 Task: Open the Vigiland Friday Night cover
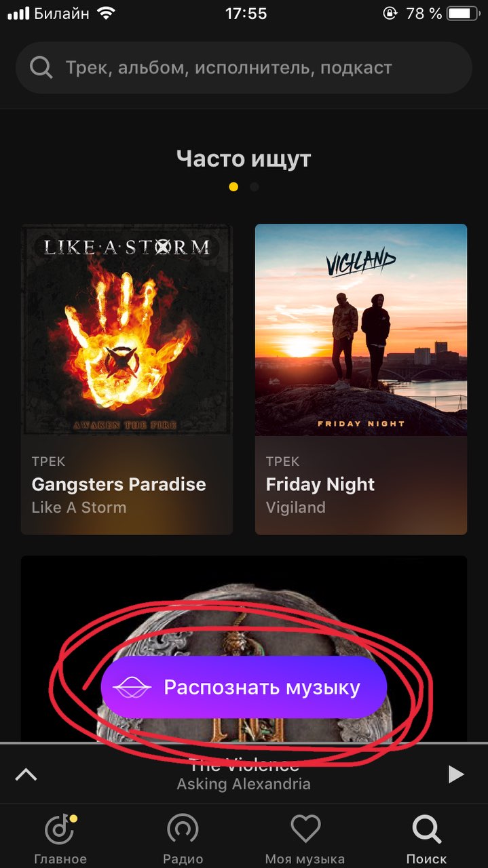tap(361, 330)
